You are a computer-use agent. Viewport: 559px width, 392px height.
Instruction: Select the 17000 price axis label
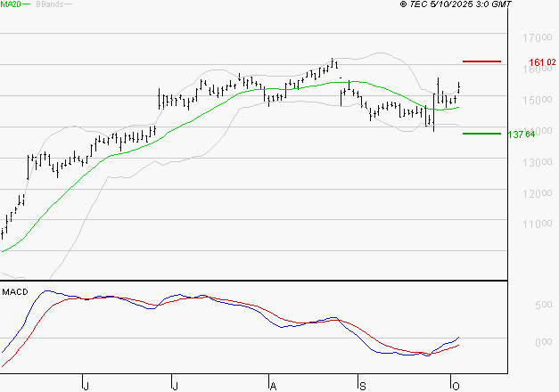click(537, 37)
